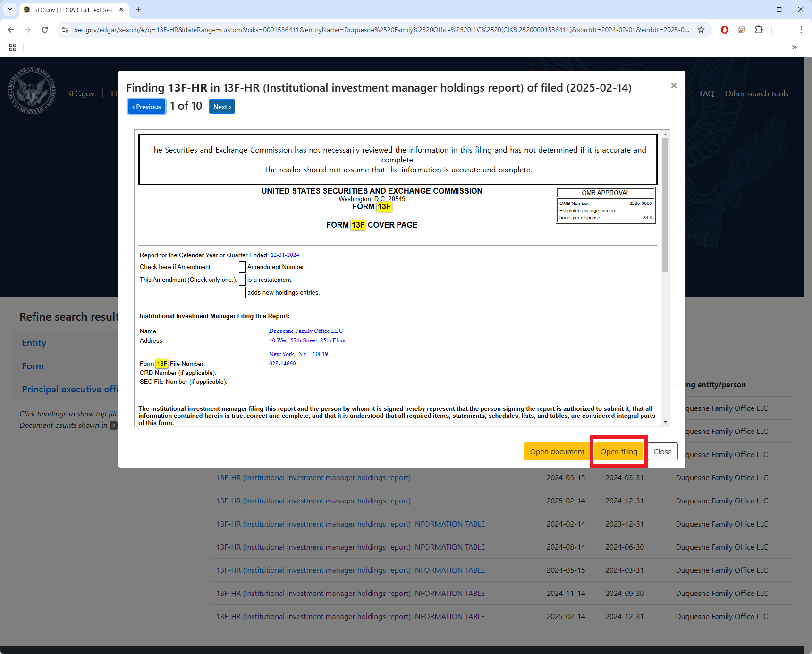Open the SEC.gov header link
The height and width of the screenshot is (654, 812).
[81, 93]
